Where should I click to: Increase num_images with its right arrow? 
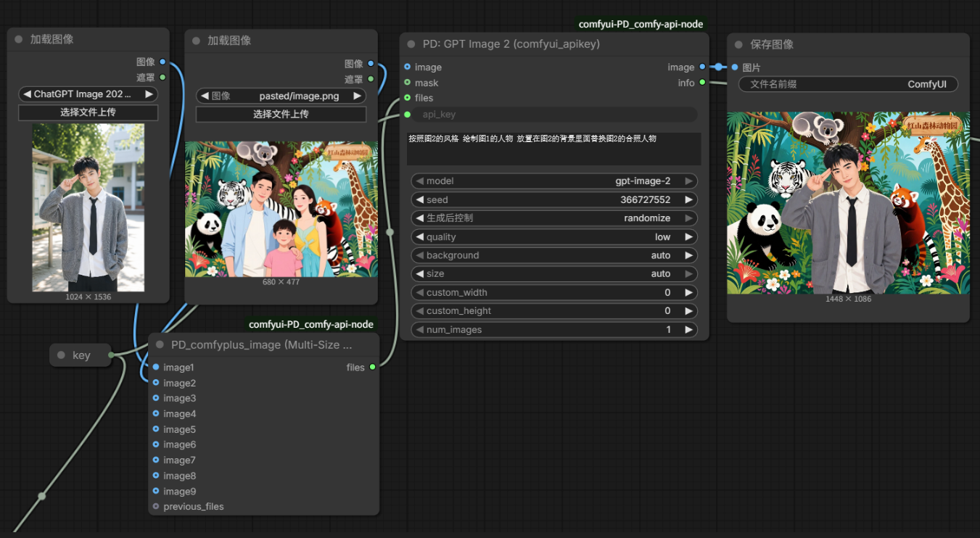click(x=688, y=330)
